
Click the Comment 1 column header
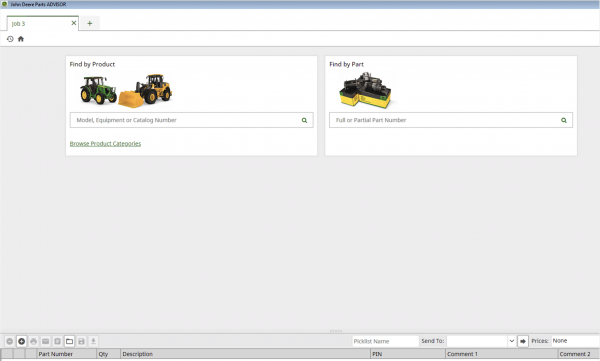501,354
